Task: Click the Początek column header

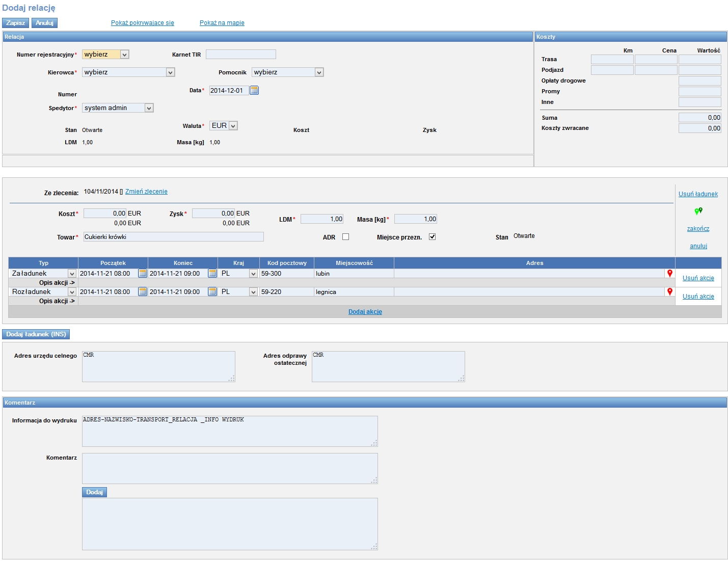Action: 113,263
